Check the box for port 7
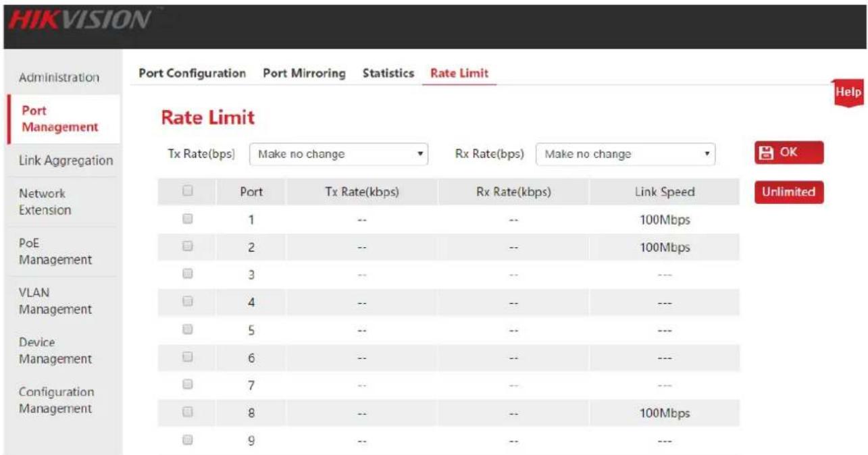 click(188, 385)
